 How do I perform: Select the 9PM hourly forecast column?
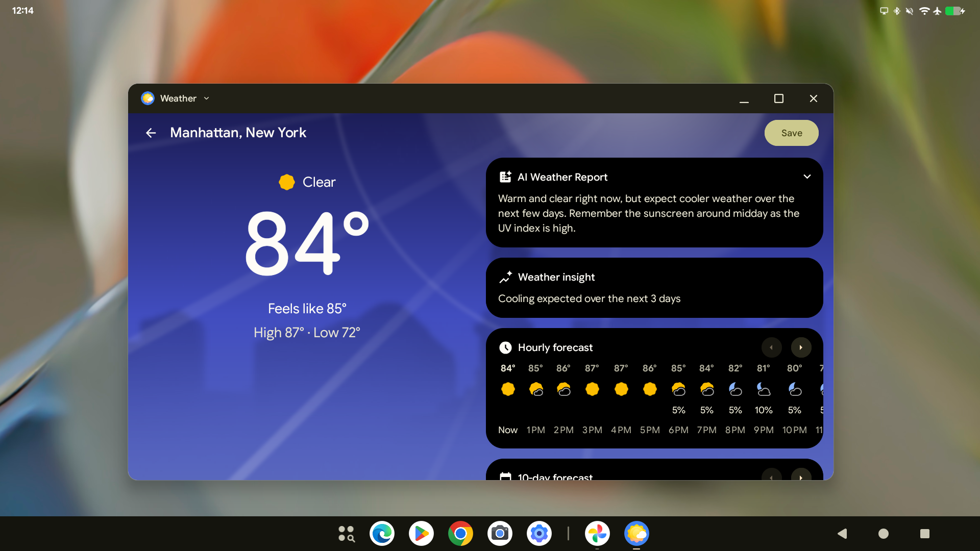[x=764, y=399]
